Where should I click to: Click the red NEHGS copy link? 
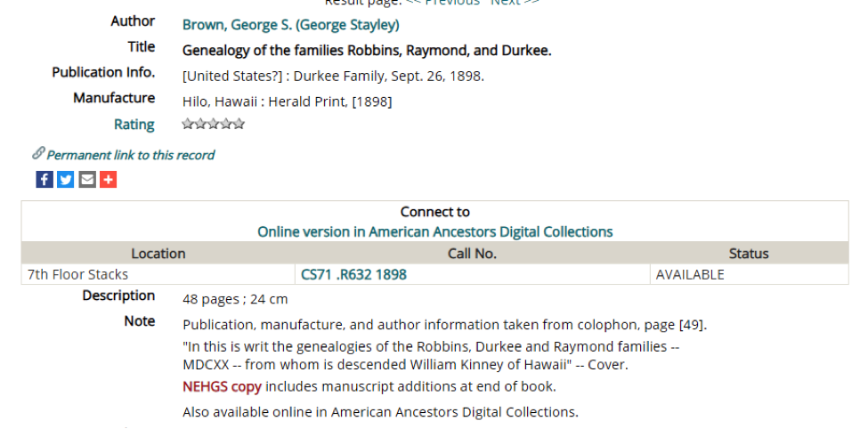pyautogui.click(x=222, y=386)
